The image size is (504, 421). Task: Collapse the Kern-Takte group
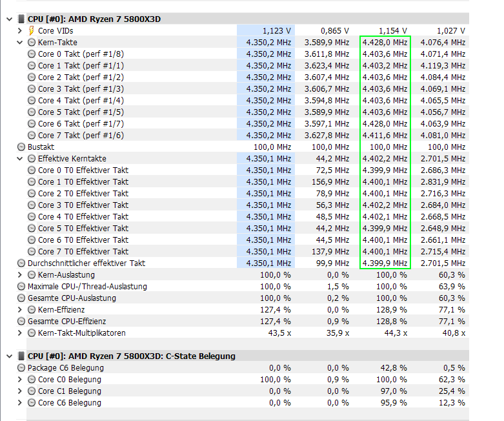(x=20, y=43)
